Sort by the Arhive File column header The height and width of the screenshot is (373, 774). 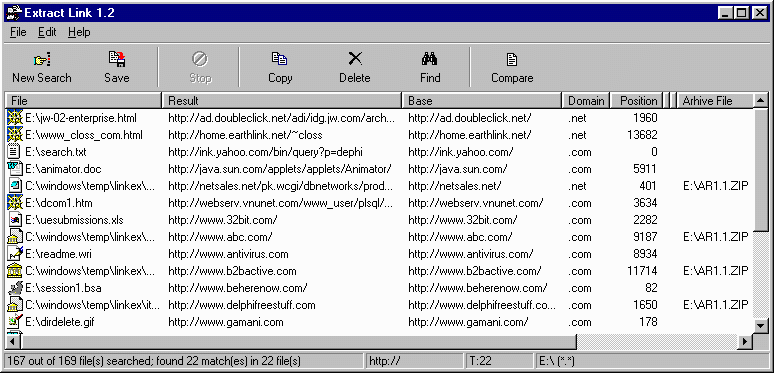coord(715,101)
